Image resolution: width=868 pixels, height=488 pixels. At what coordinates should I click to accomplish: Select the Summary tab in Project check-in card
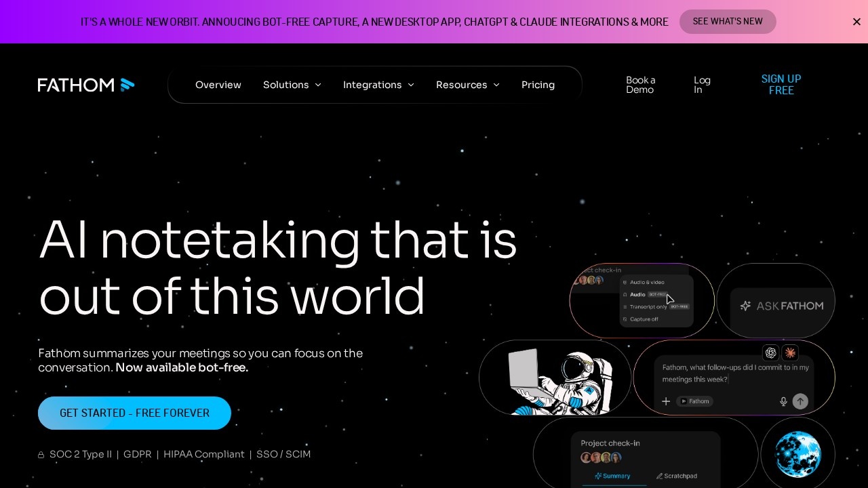tap(612, 476)
